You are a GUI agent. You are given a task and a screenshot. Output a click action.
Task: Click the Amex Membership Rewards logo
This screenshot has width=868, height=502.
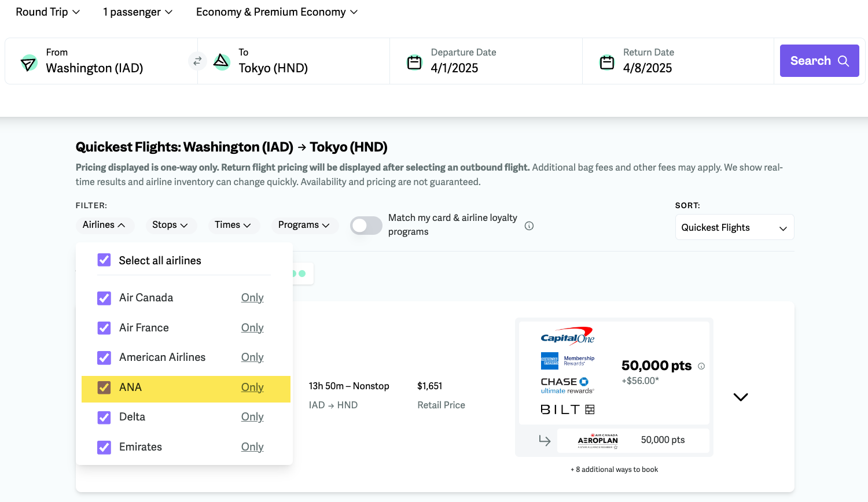(568, 361)
